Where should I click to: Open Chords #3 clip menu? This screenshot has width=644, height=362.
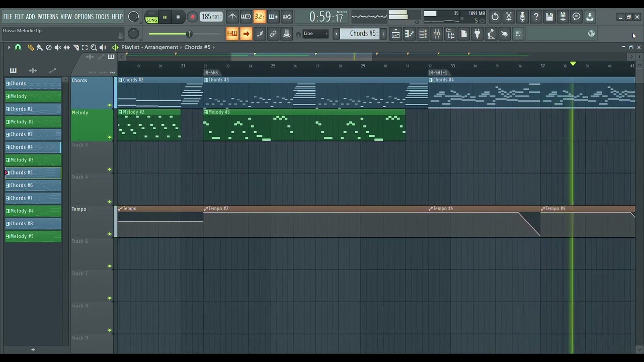(206, 80)
